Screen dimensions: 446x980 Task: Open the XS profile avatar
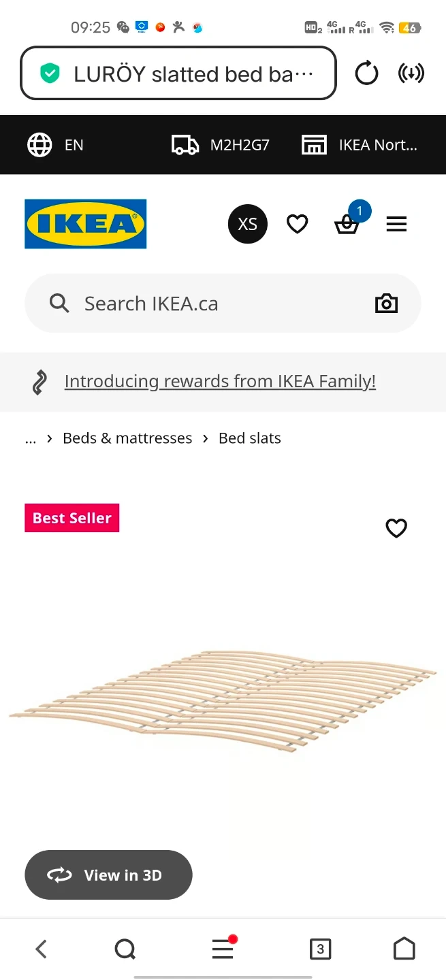click(x=248, y=224)
